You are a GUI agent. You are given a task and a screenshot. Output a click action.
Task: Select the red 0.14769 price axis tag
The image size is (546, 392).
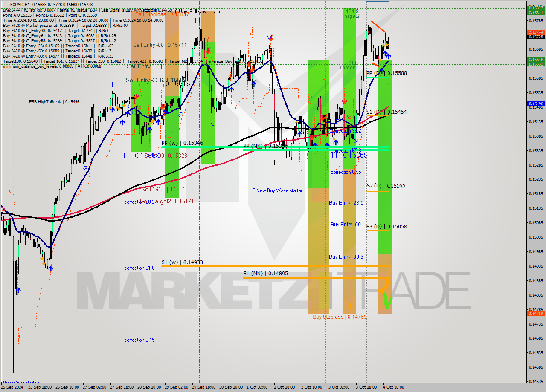[536, 313]
